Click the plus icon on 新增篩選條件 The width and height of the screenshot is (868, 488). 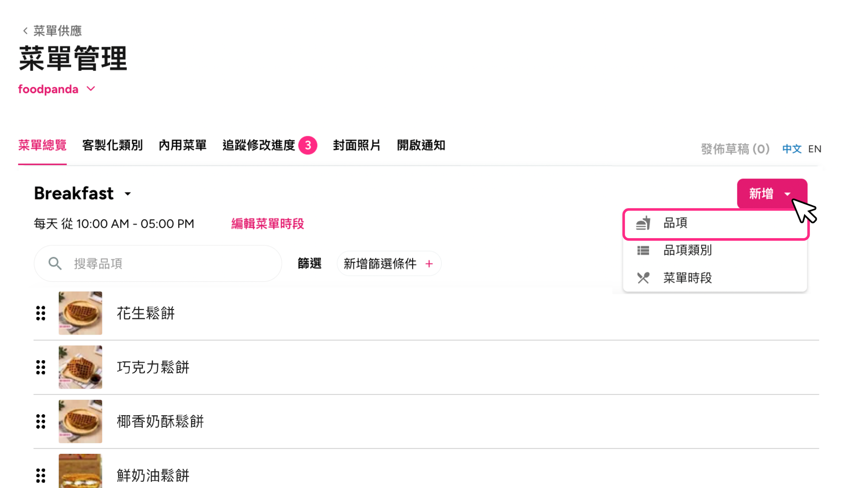coord(429,264)
